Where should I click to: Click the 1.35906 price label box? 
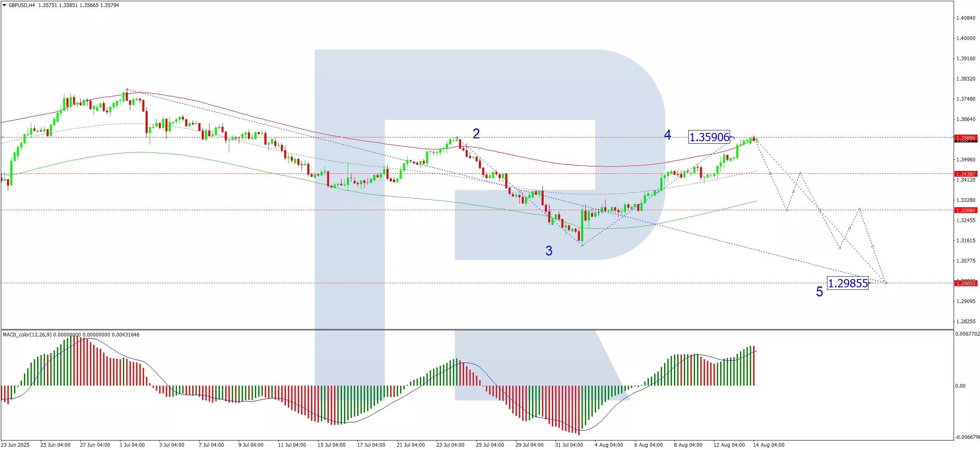coord(709,137)
